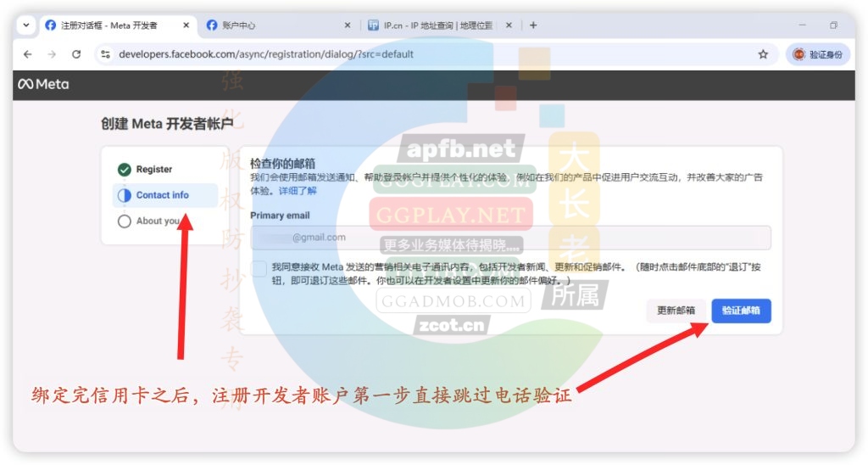Screen dimensions: 868x465
Task: Bookmark this page with star icon
Action: tap(763, 54)
